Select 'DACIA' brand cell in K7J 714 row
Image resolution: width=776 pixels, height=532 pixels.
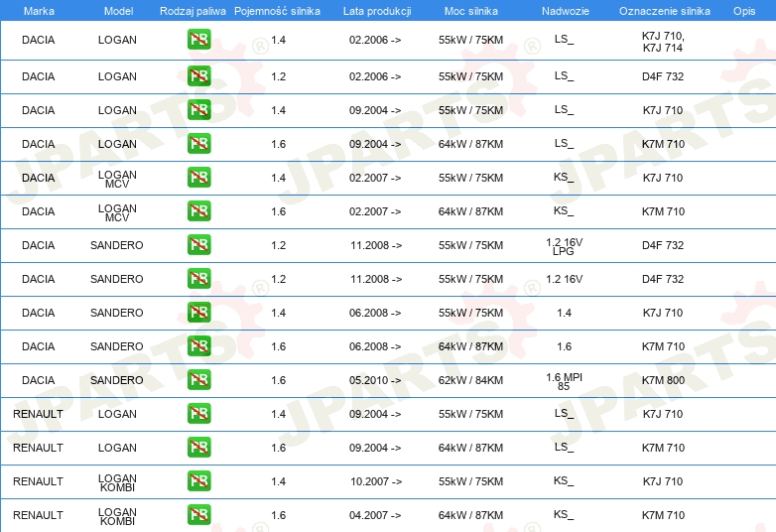[38, 40]
